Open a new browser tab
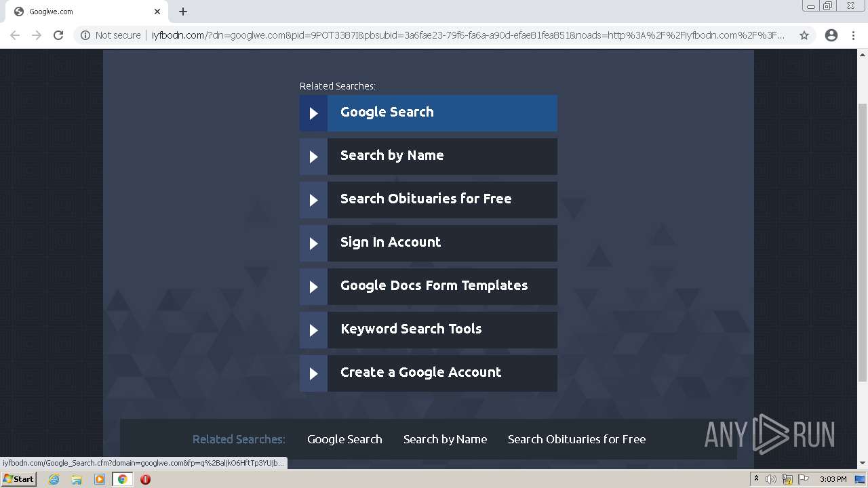The height and width of the screenshot is (488, 868). [183, 12]
